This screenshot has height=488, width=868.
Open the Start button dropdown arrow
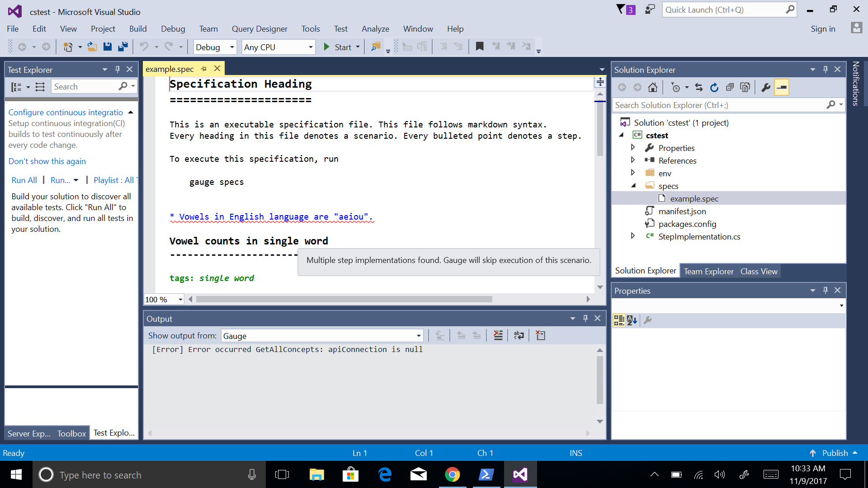tap(358, 47)
